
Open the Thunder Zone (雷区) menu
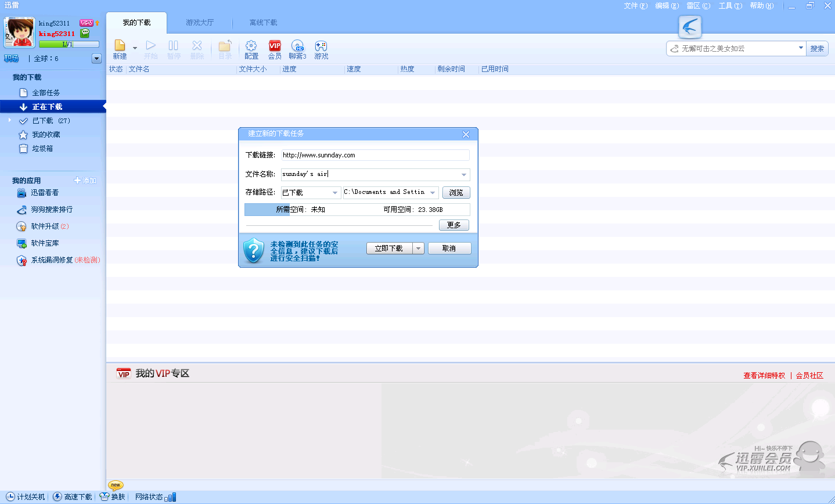(x=698, y=6)
